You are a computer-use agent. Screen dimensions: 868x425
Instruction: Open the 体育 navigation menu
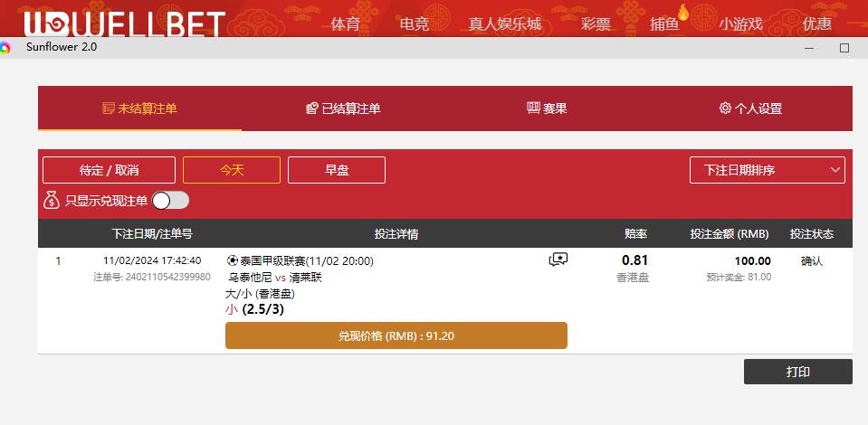point(346,24)
